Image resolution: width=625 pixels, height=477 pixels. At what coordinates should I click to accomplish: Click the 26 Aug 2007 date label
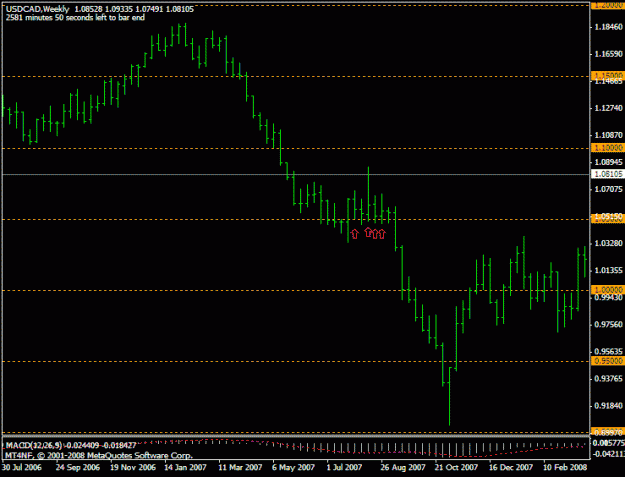coord(403,467)
